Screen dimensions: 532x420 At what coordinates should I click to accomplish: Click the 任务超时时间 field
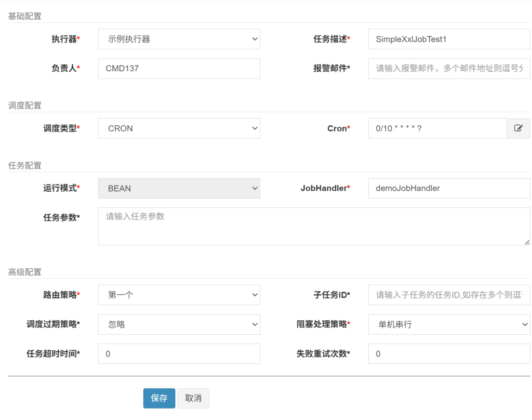pyautogui.click(x=179, y=354)
